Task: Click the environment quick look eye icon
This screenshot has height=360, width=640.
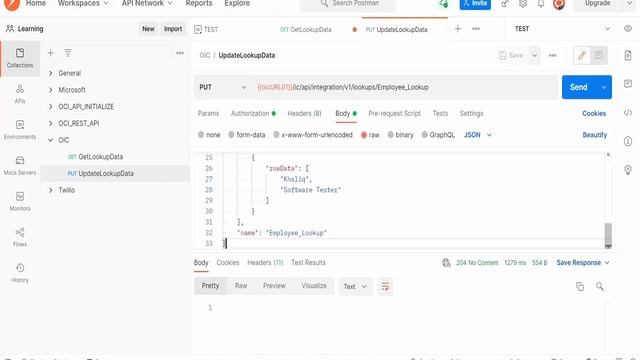Action: click(x=628, y=29)
